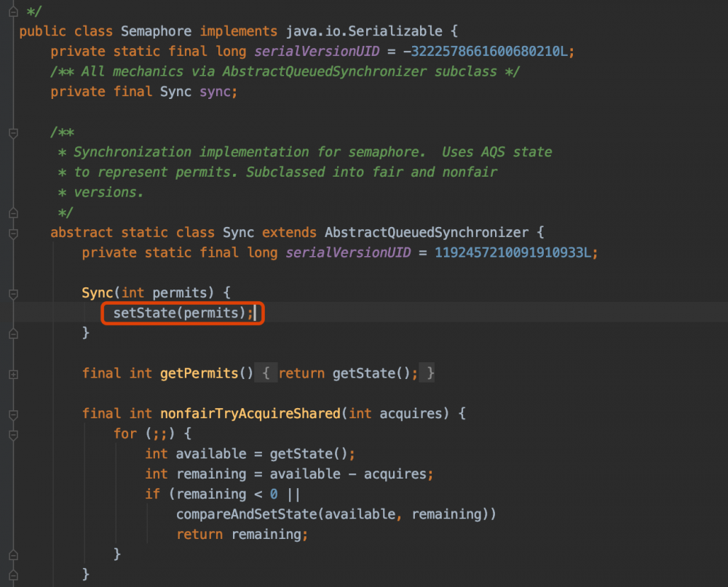Collapse the for (;;) loop block
The image size is (728, 587).
[x=13, y=434]
